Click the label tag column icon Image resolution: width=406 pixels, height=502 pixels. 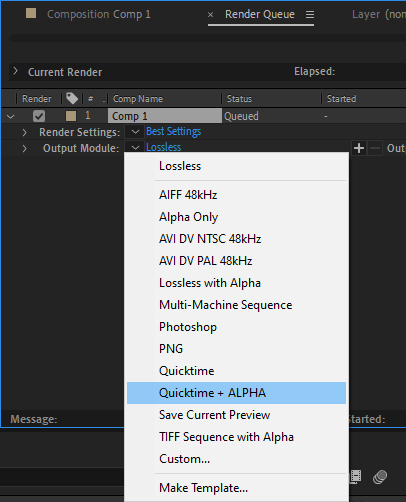coord(72,98)
